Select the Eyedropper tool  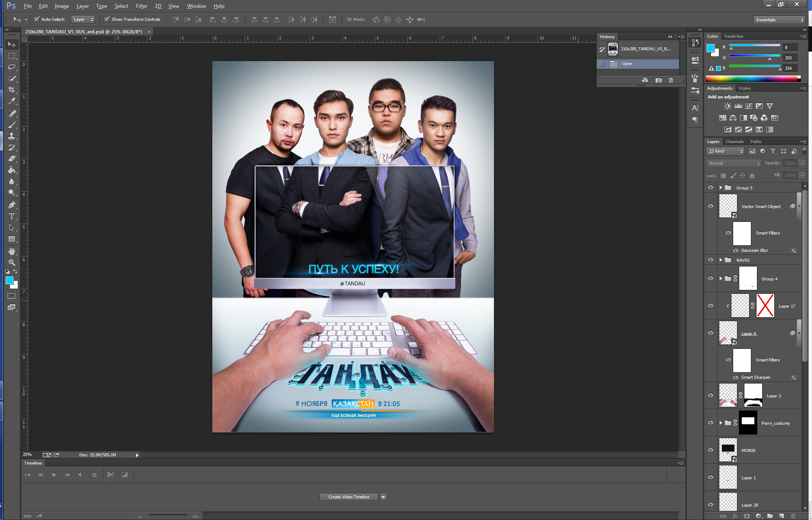pos(12,101)
